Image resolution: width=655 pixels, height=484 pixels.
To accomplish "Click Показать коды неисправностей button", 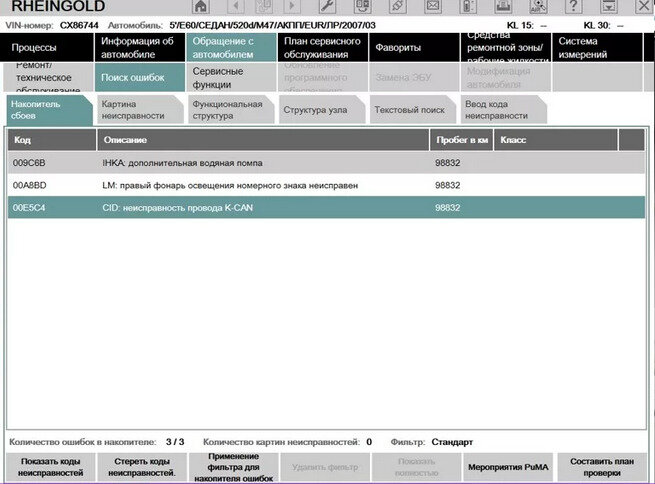I will point(51,467).
